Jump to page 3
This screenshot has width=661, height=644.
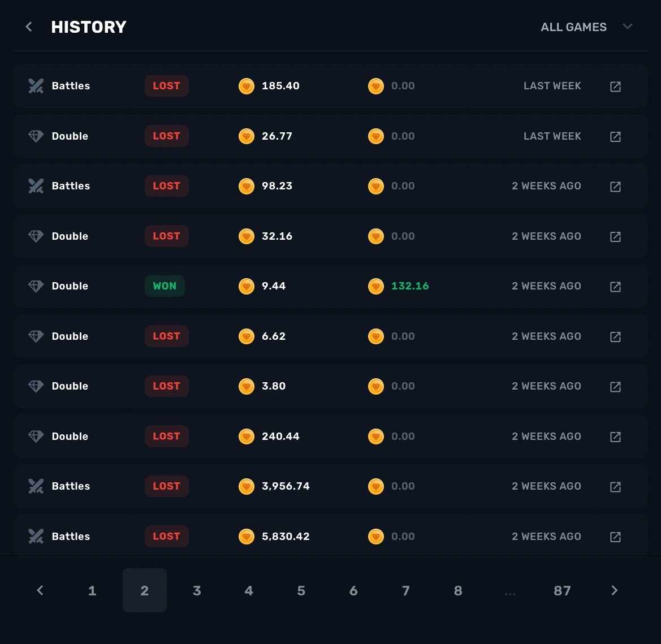[197, 590]
